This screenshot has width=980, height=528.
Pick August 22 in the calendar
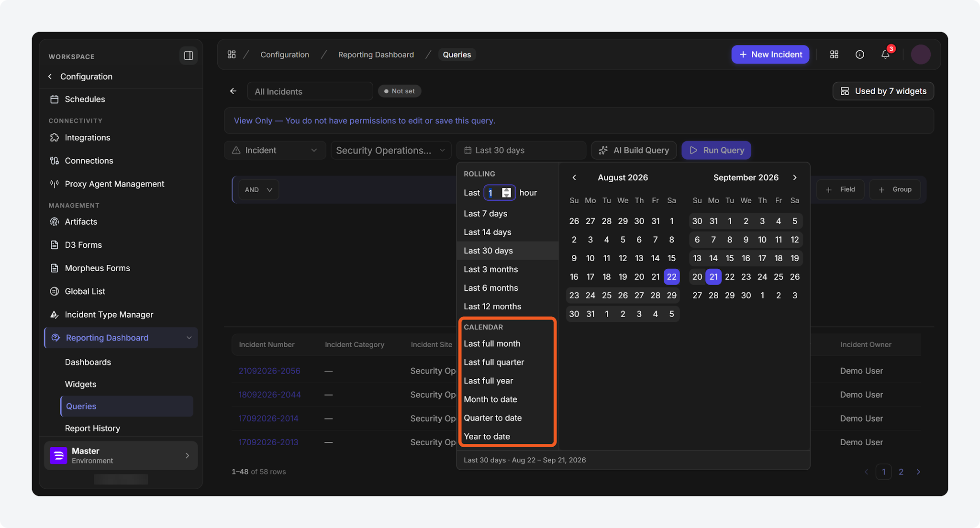tap(671, 276)
